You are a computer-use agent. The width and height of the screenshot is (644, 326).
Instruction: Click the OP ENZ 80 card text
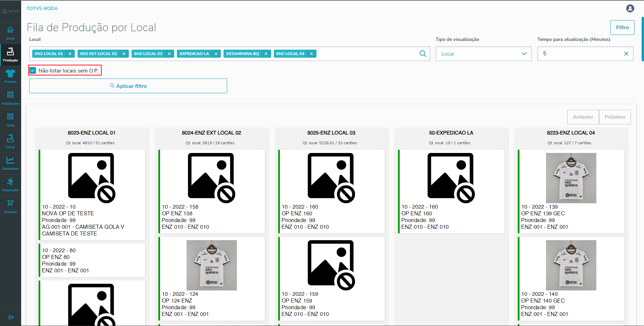56,257
